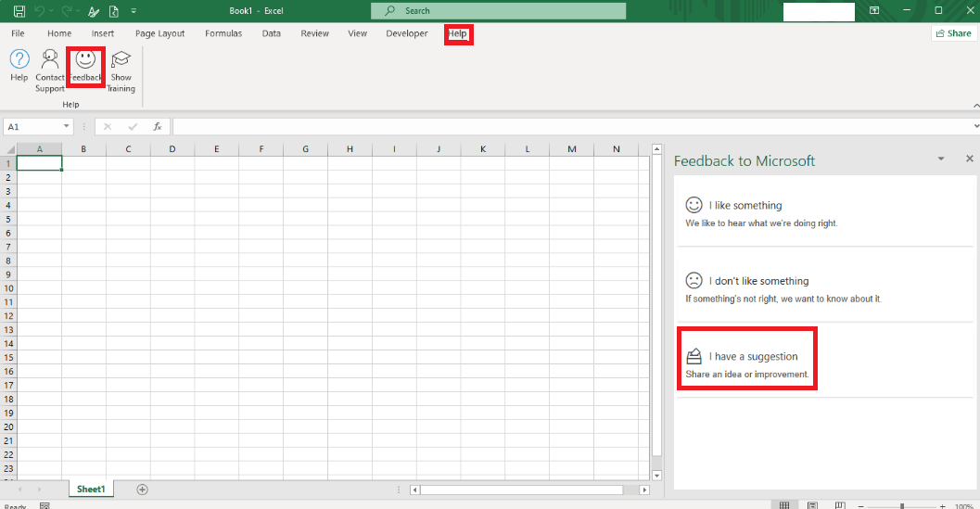Go to the Formulas tab
Image resolution: width=980 pixels, height=509 pixels.
[x=223, y=33]
